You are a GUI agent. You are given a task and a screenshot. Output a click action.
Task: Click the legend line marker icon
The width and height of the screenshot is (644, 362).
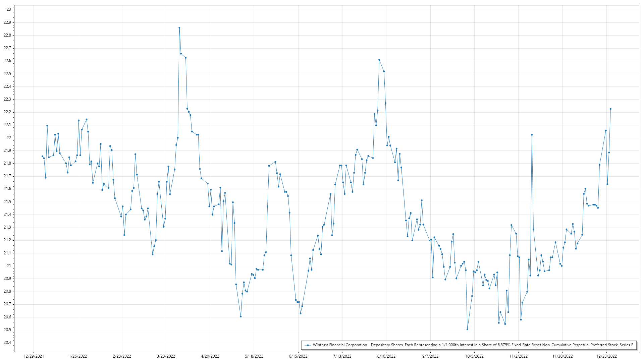[308, 345]
